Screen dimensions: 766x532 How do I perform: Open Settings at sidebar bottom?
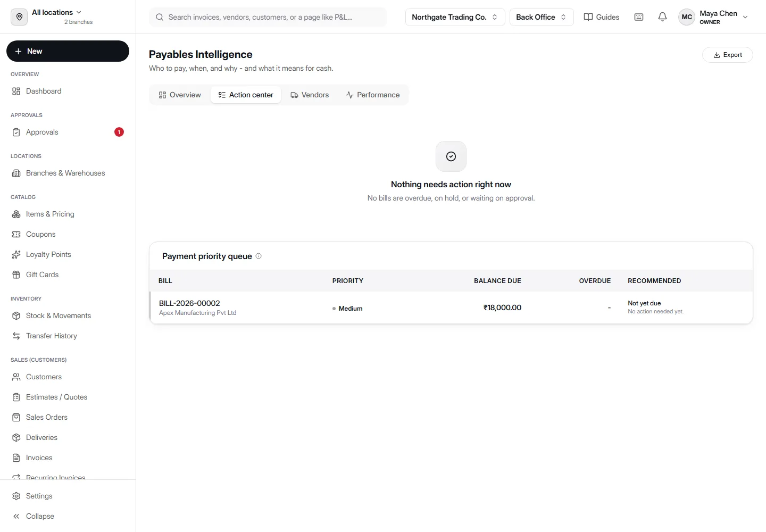tap(68, 496)
